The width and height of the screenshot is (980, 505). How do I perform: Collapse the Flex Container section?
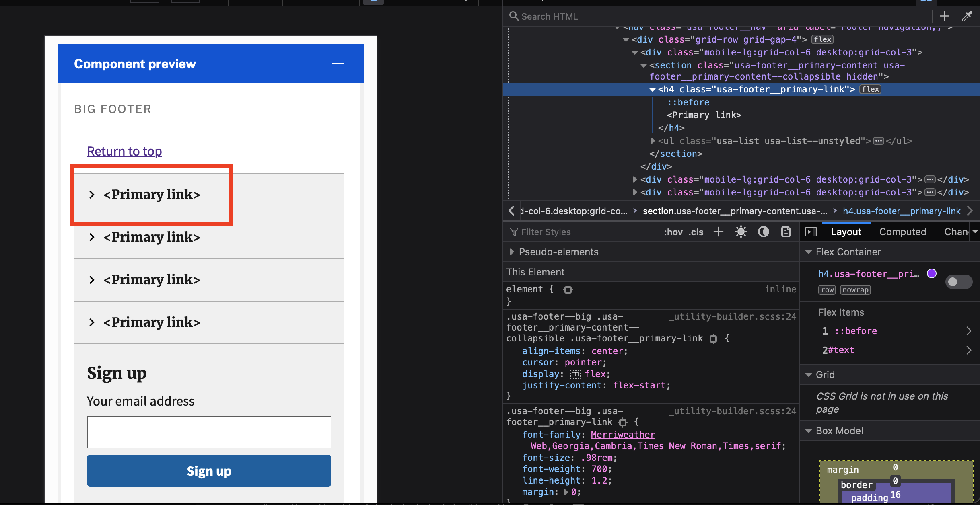[x=809, y=252]
